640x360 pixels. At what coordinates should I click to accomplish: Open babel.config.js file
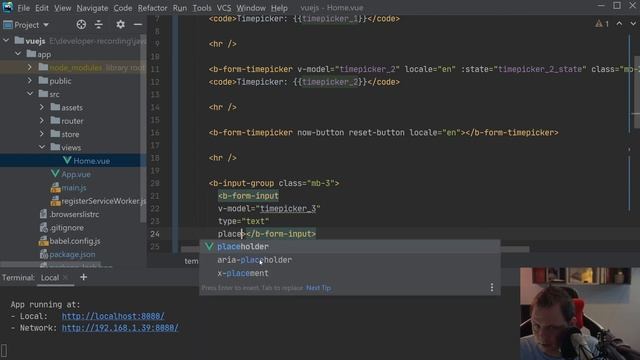point(75,241)
